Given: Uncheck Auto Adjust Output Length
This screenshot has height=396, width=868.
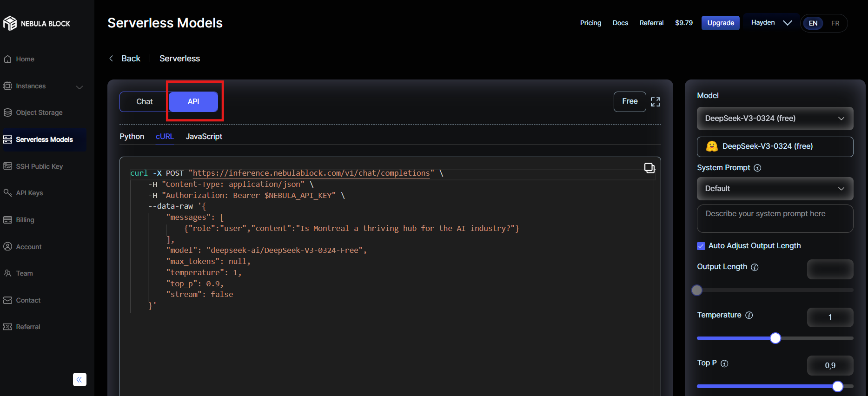Looking at the screenshot, I should 701,246.
